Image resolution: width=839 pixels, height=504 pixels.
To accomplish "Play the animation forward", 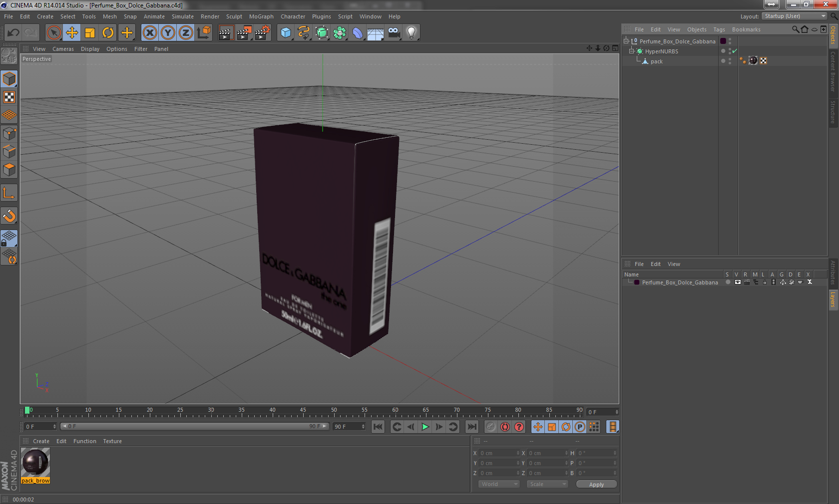I will coord(425,427).
